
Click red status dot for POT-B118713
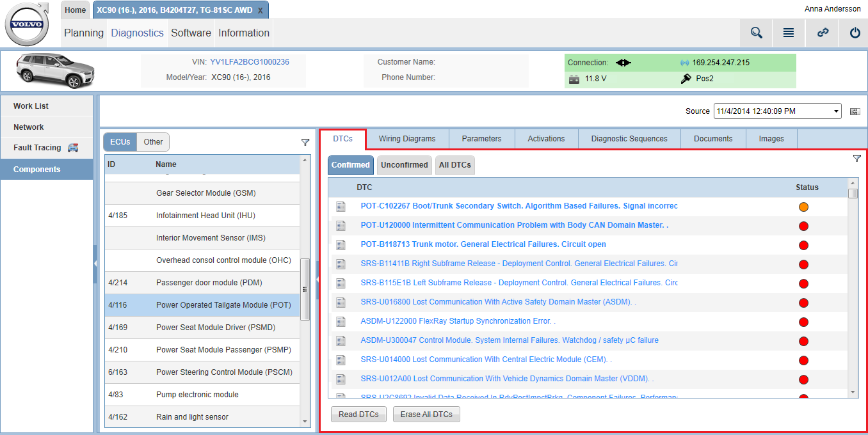pyautogui.click(x=803, y=245)
